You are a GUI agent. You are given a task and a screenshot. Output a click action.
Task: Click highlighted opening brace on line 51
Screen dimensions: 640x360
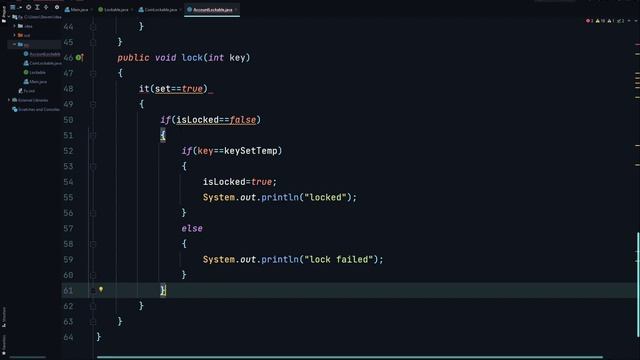click(163, 135)
